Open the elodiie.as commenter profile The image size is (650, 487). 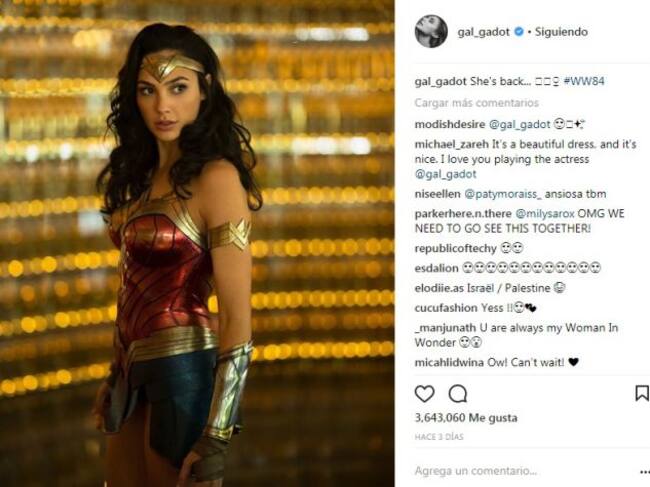point(439,288)
